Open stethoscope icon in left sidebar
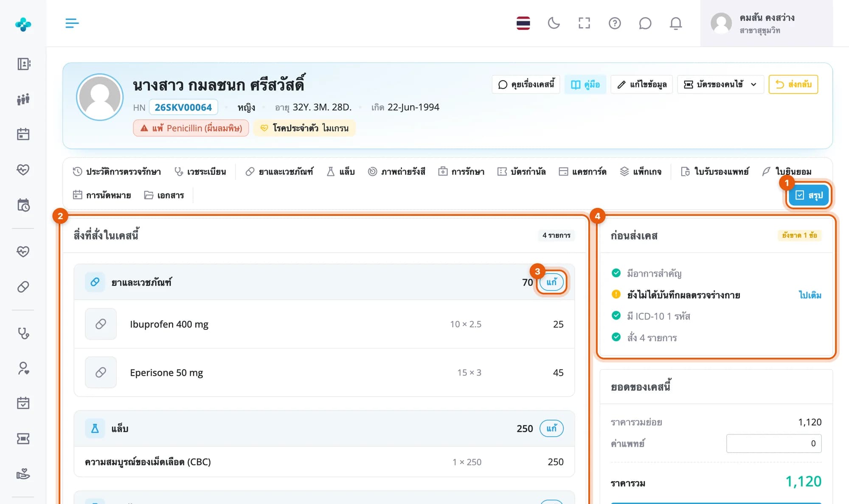Screen dimensions: 849x504 click(x=23, y=333)
